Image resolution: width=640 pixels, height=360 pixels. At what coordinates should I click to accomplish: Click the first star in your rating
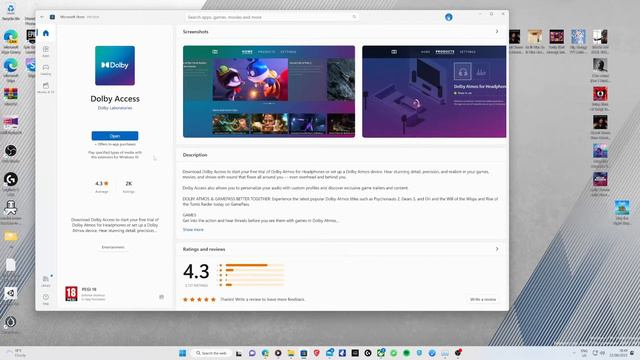185,300
